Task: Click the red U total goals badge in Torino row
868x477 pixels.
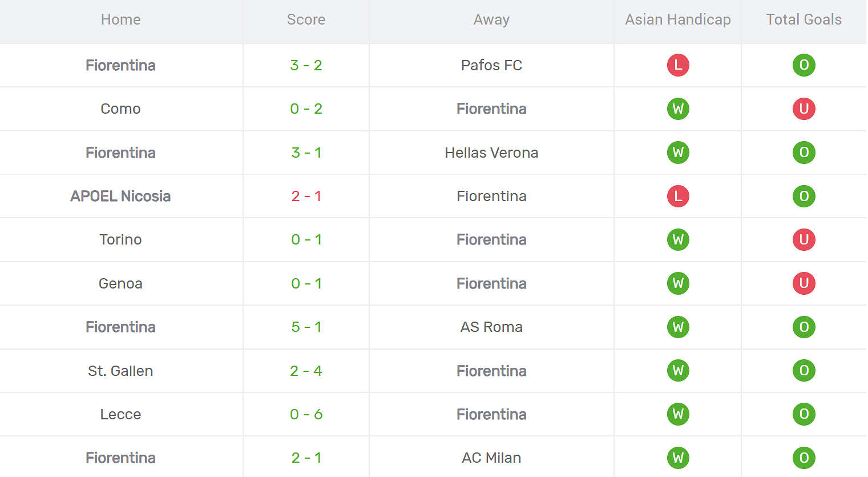Action: click(x=804, y=239)
